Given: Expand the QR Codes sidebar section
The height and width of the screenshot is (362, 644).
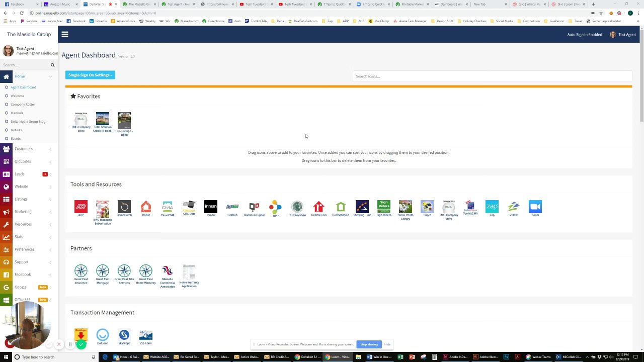Looking at the screenshot, I should pyautogui.click(x=29, y=161).
